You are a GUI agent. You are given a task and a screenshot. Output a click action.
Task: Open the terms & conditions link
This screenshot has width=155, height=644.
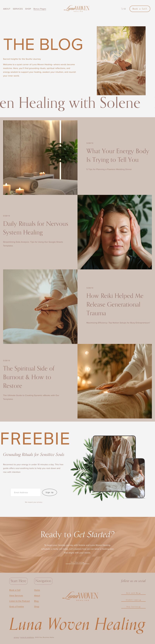(27, 637)
